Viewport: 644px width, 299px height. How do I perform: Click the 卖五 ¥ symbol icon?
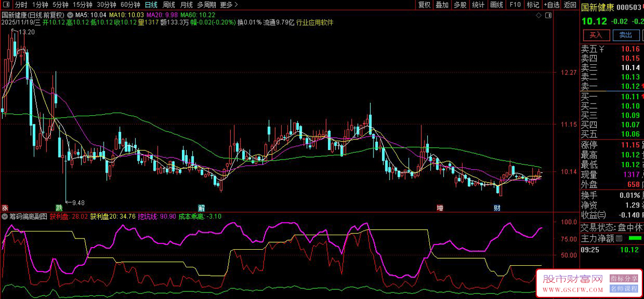pos(602,49)
